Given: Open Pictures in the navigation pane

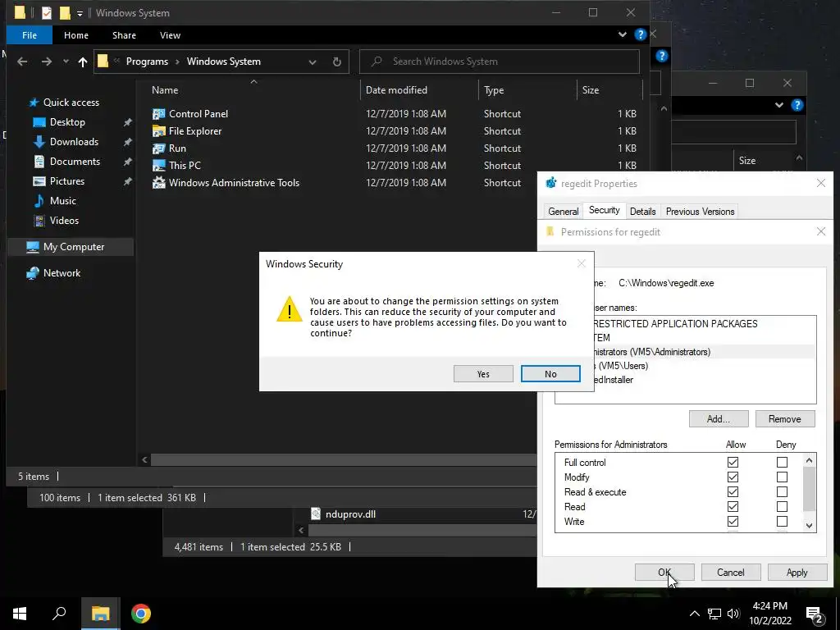Looking at the screenshot, I should [x=67, y=181].
